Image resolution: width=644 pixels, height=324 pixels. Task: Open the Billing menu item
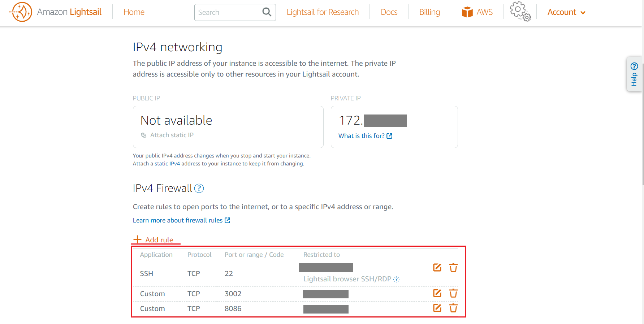pos(429,12)
